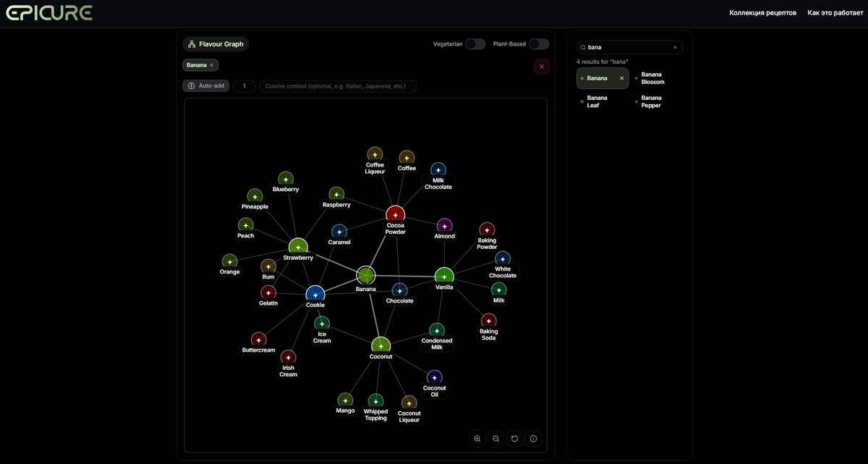Open Как это работает page
Image resolution: width=868 pixels, height=464 pixels.
[835, 13]
